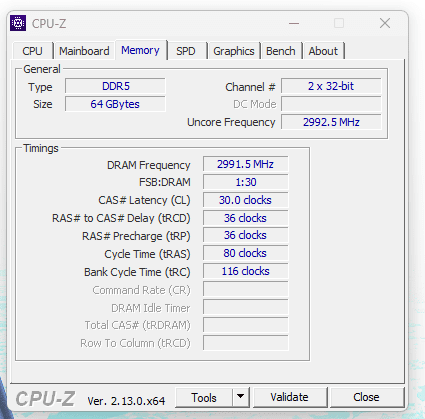Click the 116 clocks tRC value
425x419 pixels.
point(246,271)
